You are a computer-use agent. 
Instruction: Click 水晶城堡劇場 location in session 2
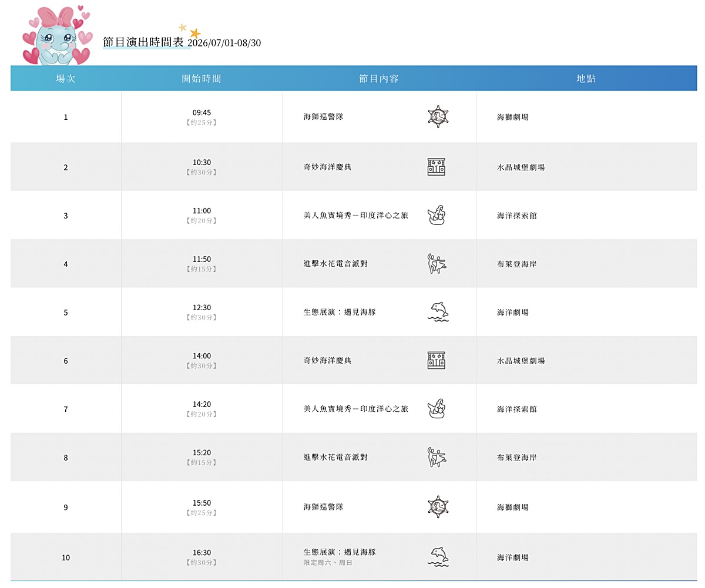pos(521,167)
